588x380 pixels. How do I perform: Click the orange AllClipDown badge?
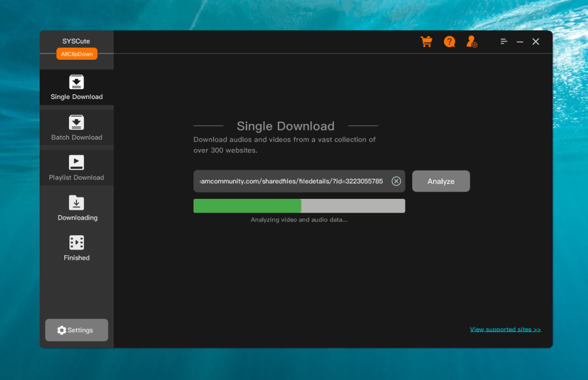(76, 53)
